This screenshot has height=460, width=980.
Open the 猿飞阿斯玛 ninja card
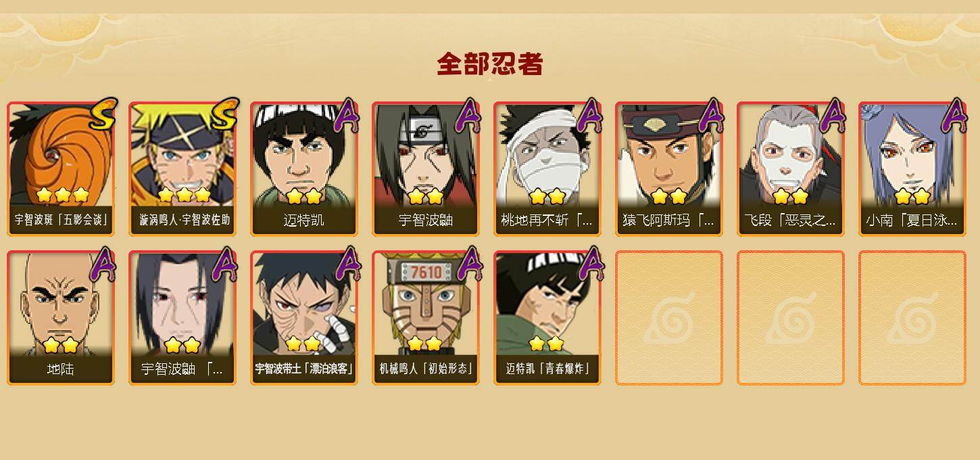[669, 169]
